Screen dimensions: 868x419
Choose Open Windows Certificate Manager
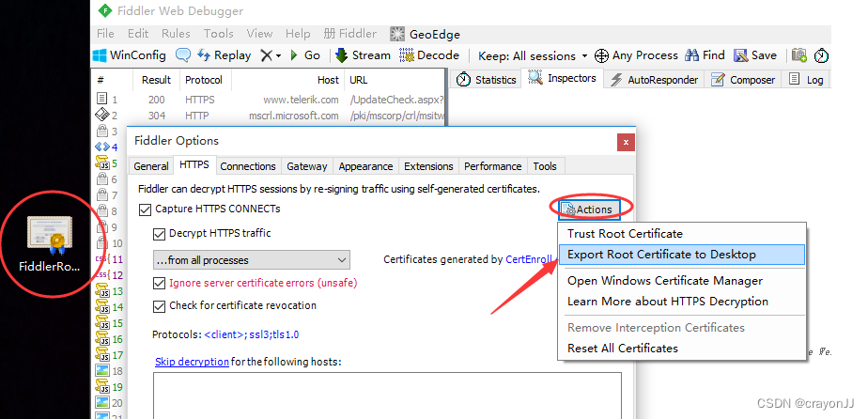(x=681, y=281)
